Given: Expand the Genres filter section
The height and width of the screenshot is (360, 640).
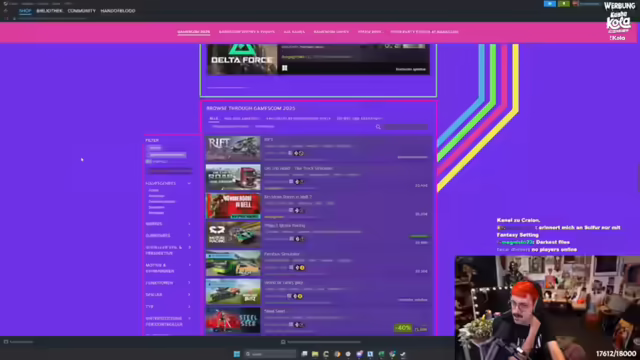Looking at the screenshot, I should 189,224.
